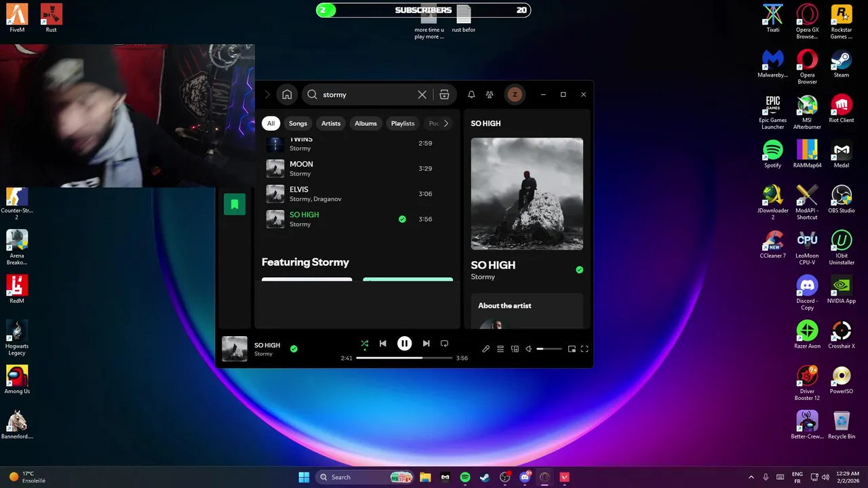Pause the playing SO HIGH track

[x=404, y=344]
